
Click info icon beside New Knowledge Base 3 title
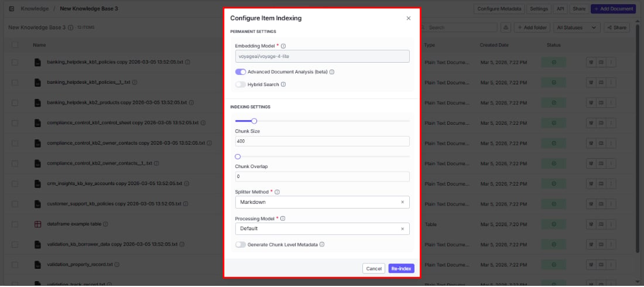[70, 28]
